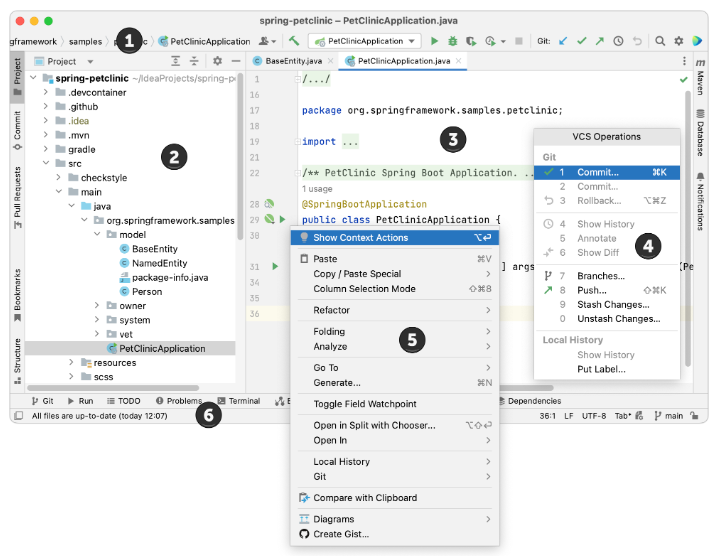Click the Code With Me user icon
This screenshot has height=556, width=717.
(268, 41)
